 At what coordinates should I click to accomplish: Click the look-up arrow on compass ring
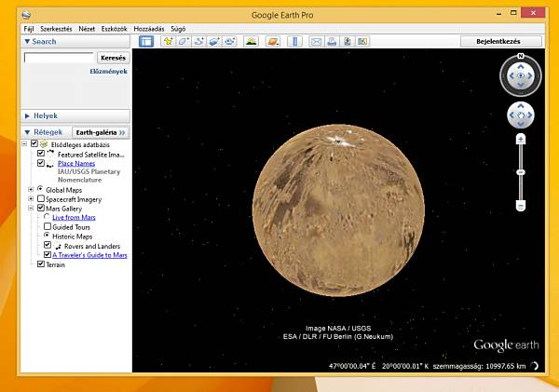521,66
